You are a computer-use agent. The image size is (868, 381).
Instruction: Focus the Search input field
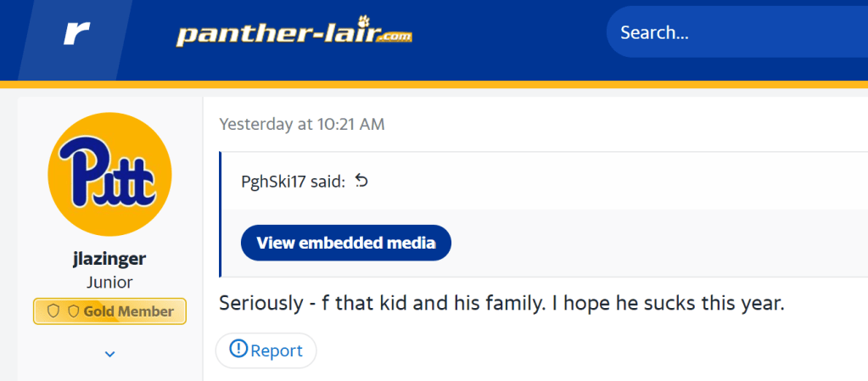coord(730,33)
